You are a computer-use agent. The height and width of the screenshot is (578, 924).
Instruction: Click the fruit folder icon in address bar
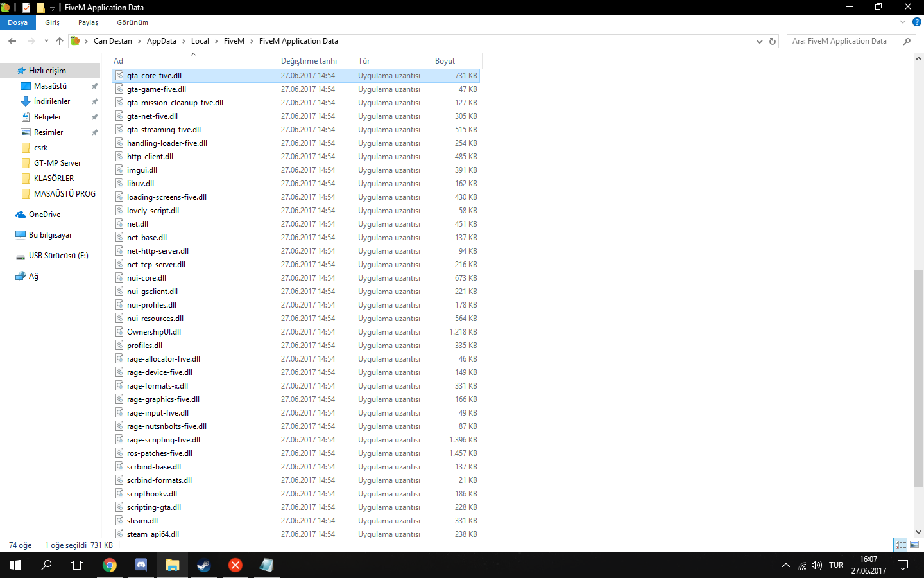pyautogui.click(x=75, y=41)
